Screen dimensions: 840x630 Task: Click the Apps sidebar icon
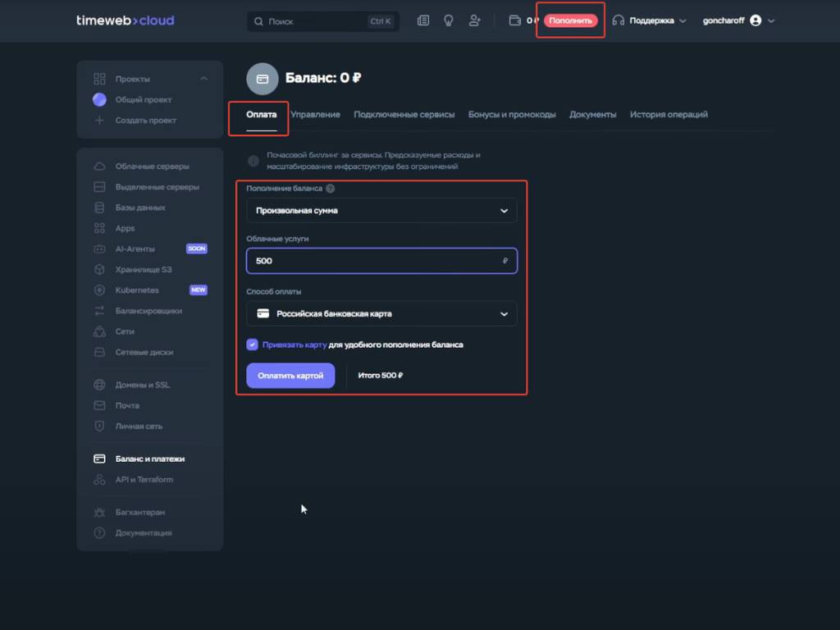pos(99,228)
